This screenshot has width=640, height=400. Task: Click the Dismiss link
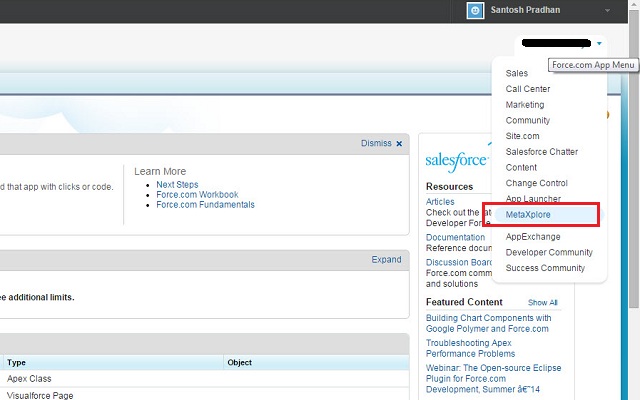[x=376, y=143]
